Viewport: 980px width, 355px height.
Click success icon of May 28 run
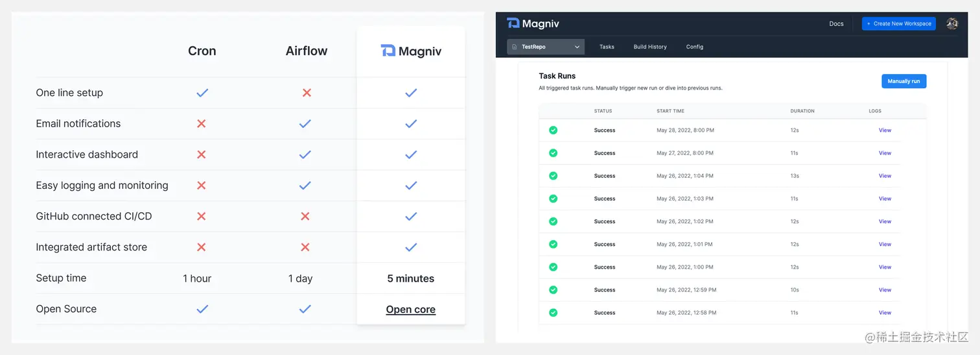click(553, 130)
